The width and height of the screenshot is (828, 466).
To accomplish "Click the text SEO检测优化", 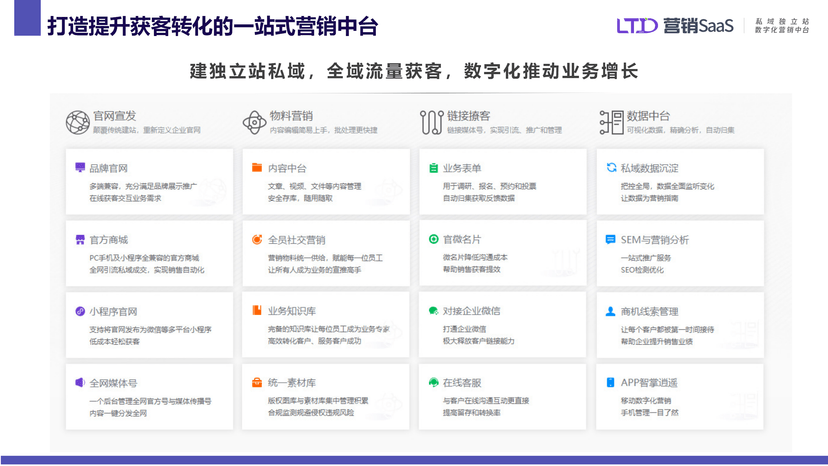I will pyautogui.click(x=642, y=270).
